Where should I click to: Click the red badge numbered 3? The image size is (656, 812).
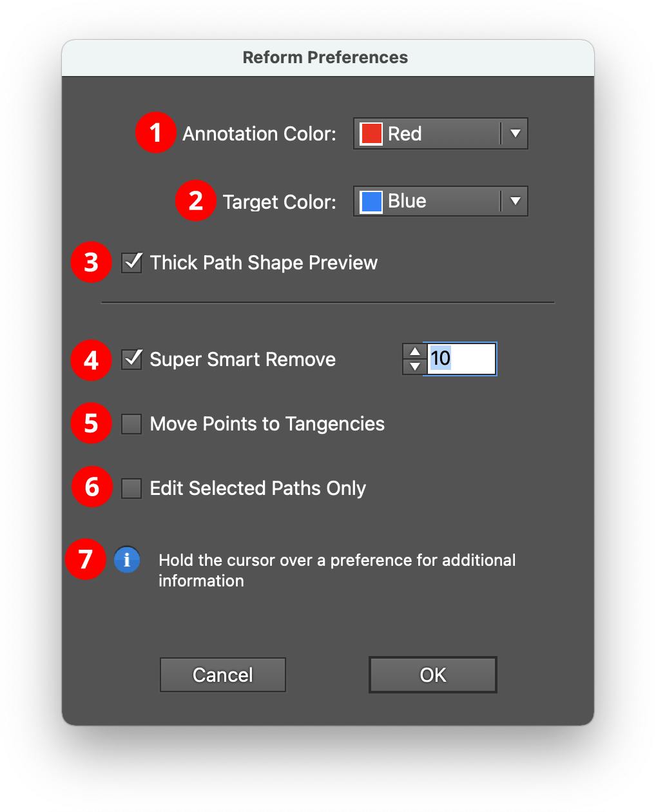click(x=90, y=262)
